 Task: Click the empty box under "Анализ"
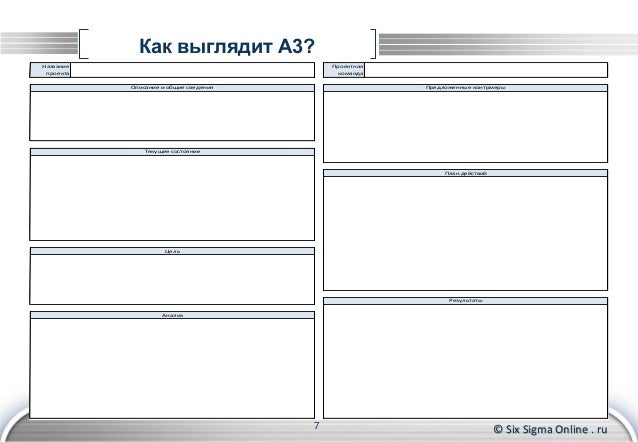[172, 368]
